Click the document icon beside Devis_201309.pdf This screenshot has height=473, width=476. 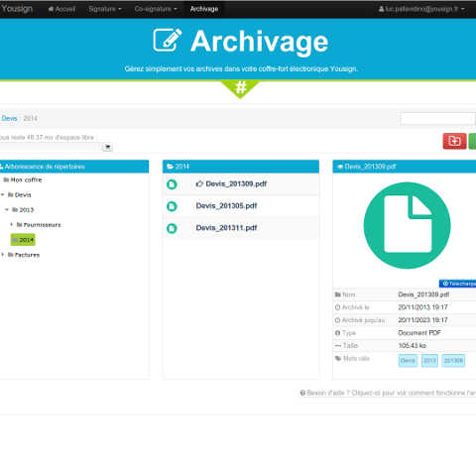[172, 184]
